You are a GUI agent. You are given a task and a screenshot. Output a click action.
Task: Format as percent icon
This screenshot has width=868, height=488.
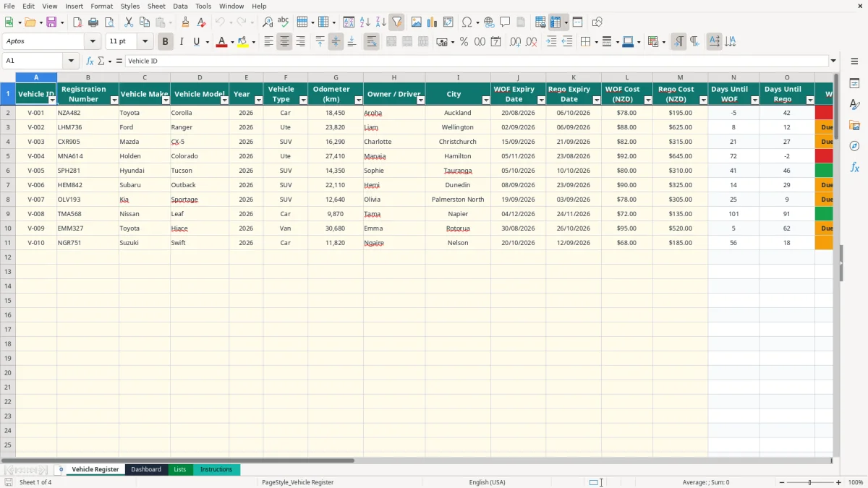pos(464,42)
